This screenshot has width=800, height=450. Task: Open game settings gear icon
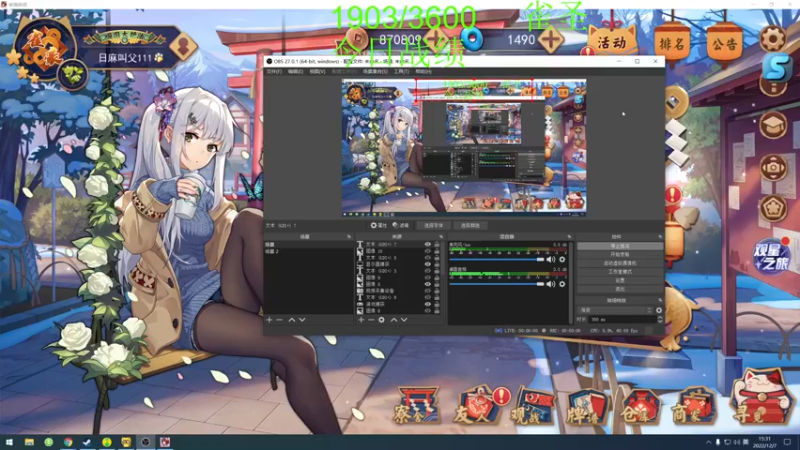coord(772,38)
